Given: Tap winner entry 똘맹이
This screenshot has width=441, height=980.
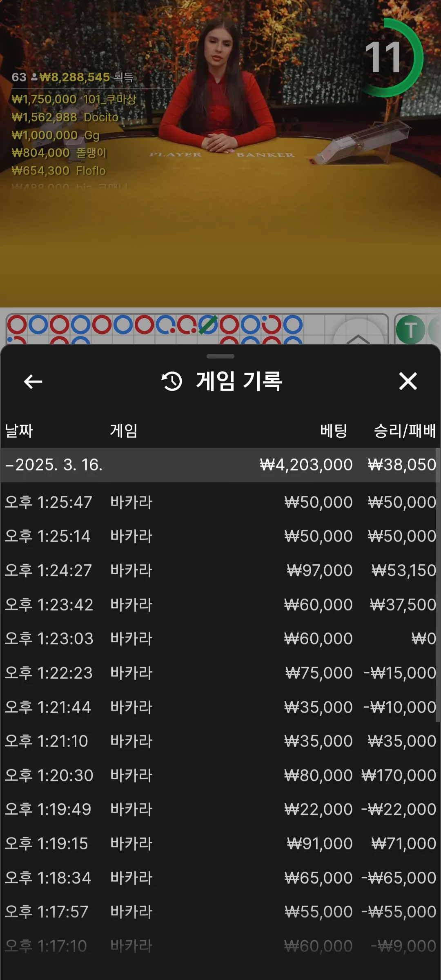Looking at the screenshot, I should click(59, 153).
